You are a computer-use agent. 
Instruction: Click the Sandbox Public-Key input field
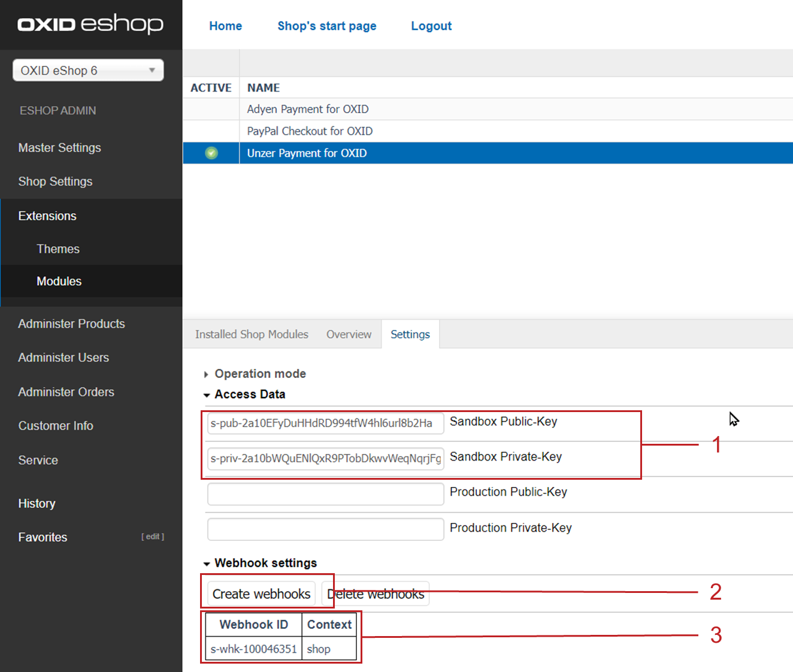point(326,423)
